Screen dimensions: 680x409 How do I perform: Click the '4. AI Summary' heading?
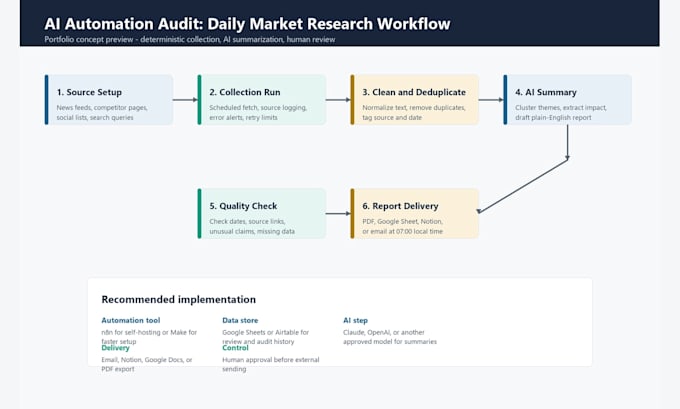[546, 92]
